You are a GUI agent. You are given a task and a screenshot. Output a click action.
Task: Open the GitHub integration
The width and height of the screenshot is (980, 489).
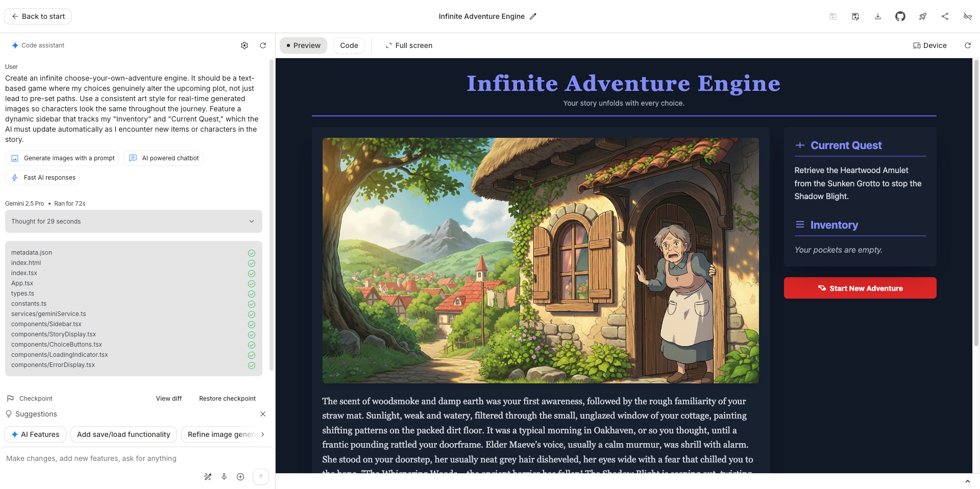point(900,16)
